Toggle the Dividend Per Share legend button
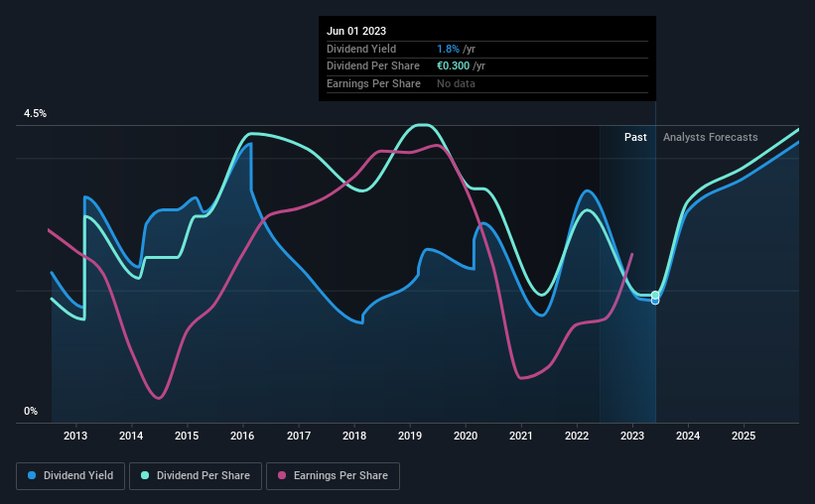 pos(196,476)
